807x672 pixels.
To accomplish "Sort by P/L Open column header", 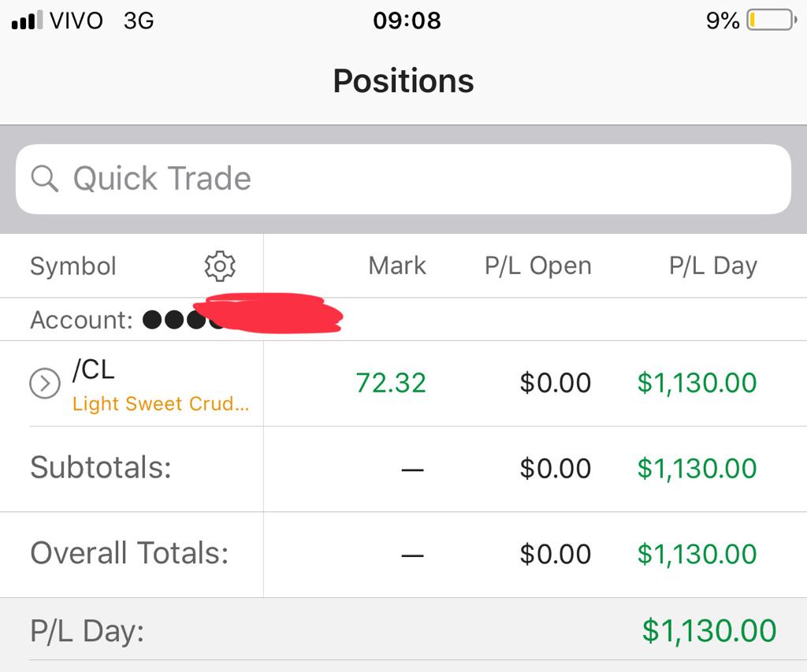I will [x=537, y=266].
